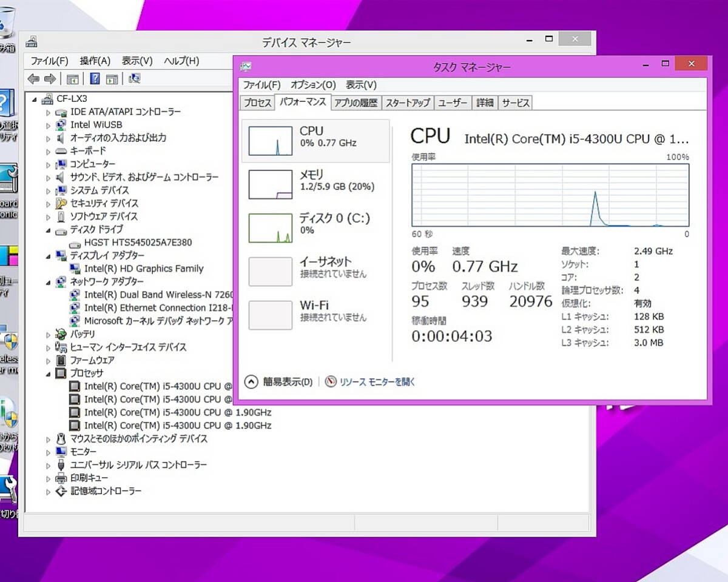Click the CPU usage graph
This screenshot has height=582, width=728.
point(550,194)
